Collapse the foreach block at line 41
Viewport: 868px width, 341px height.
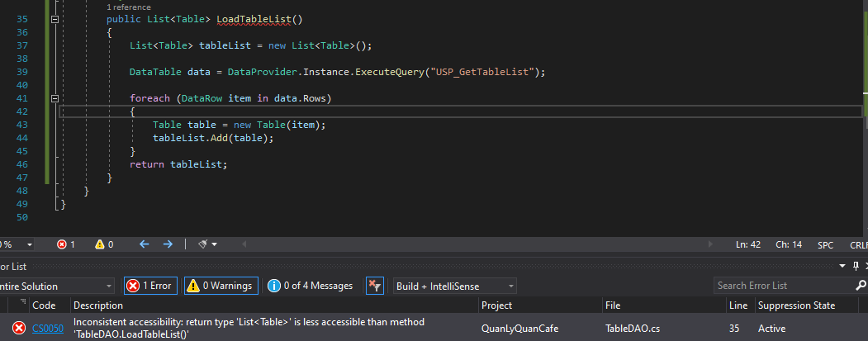coord(55,98)
